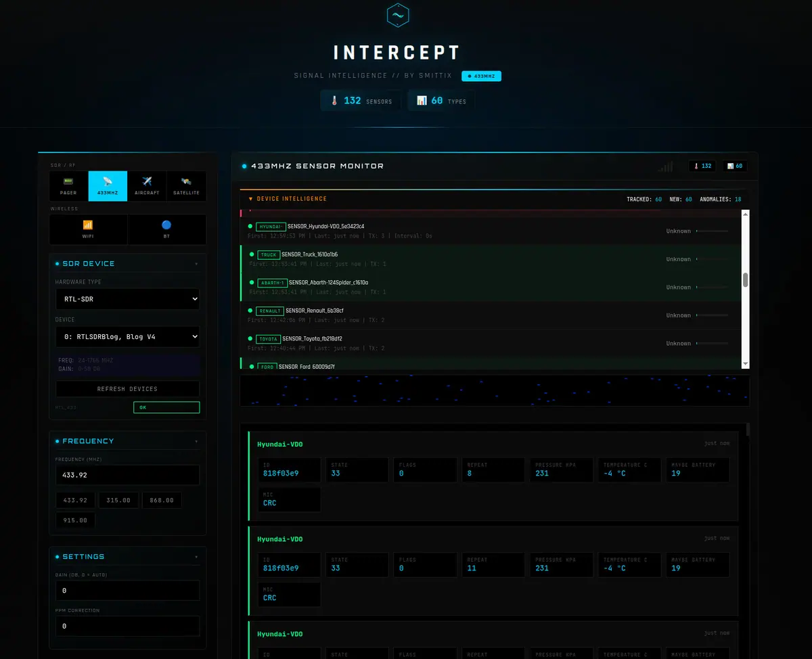Click the Refresh Devices button

click(x=128, y=389)
